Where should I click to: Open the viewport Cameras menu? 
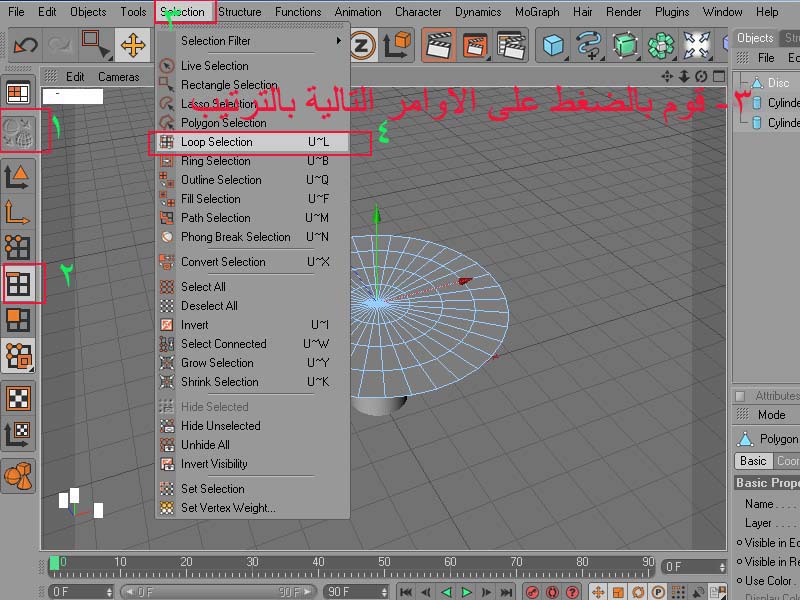pos(118,77)
